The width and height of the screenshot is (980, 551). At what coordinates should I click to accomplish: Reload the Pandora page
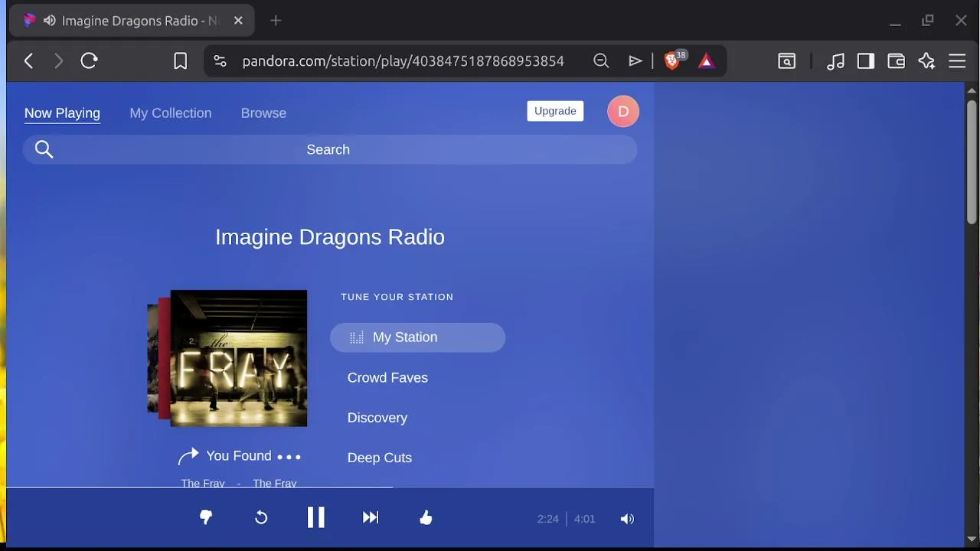point(89,61)
